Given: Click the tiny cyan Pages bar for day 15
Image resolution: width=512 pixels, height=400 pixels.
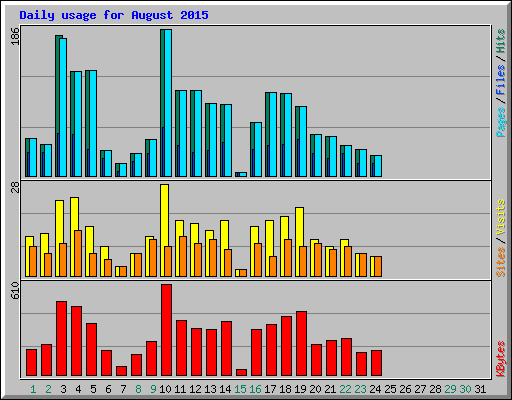Looking at the screenshot, I should (x=243, y=174).
